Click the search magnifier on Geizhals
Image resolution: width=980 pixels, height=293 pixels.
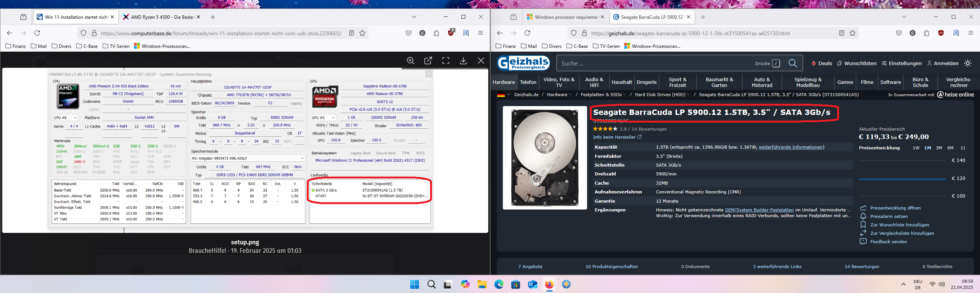coord(793,63)
